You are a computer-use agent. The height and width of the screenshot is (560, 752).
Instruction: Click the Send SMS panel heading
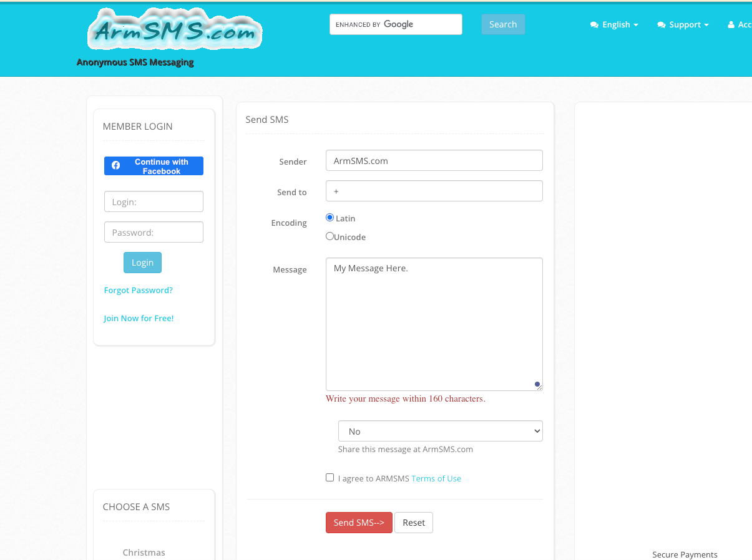[x=267, y=119]
